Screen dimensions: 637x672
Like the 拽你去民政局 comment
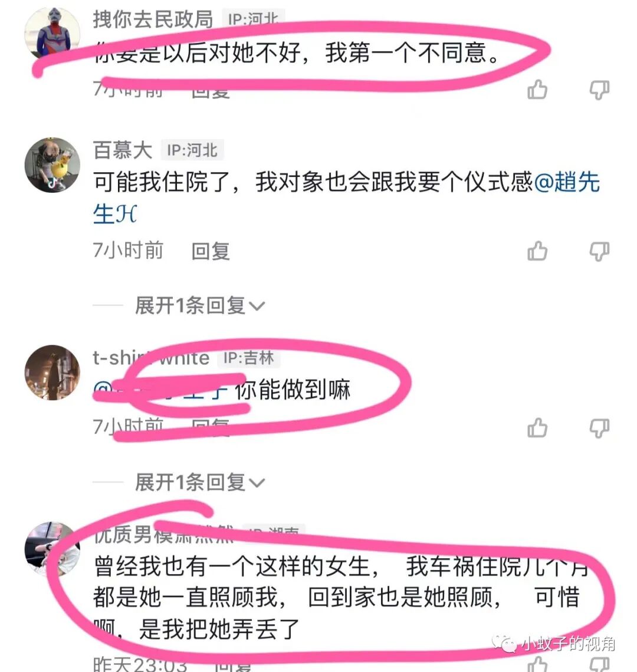tap(537, 90)
